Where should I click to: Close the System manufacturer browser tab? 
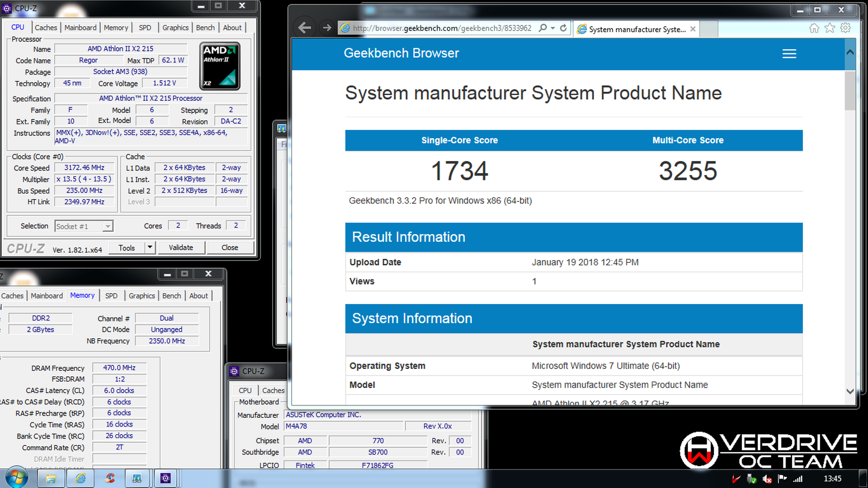coord(693,29)
